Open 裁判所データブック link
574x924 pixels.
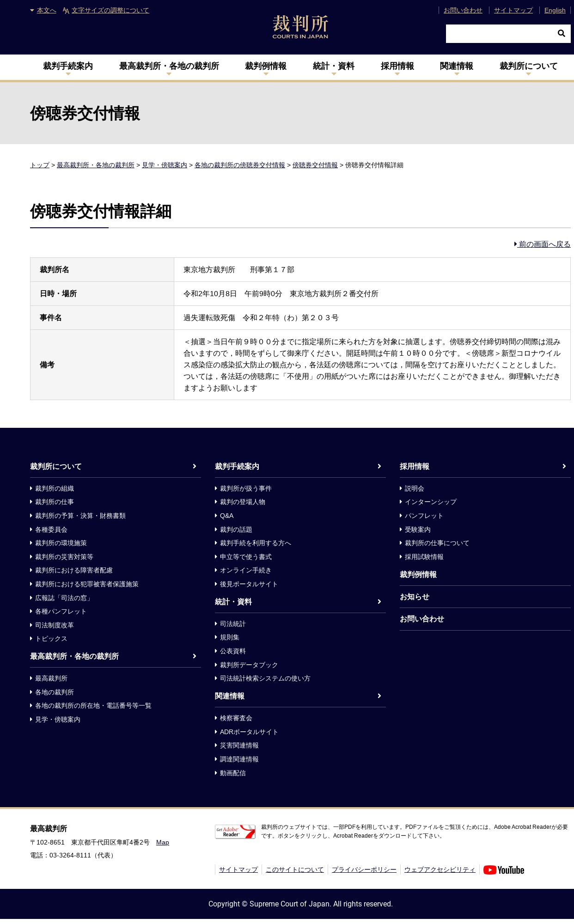tap(249, 665)
